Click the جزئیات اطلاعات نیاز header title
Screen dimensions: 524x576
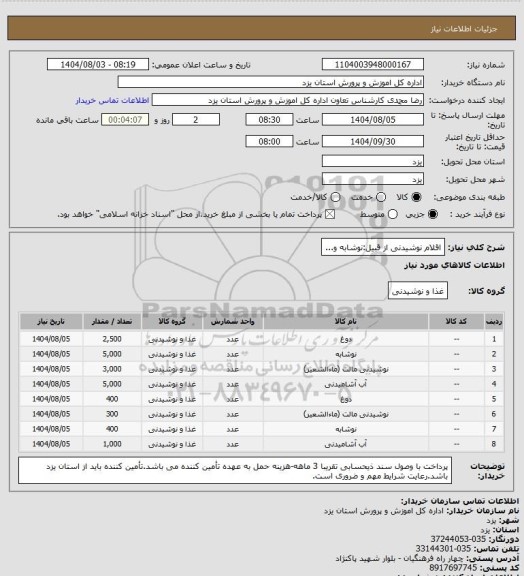click(464, 29)
